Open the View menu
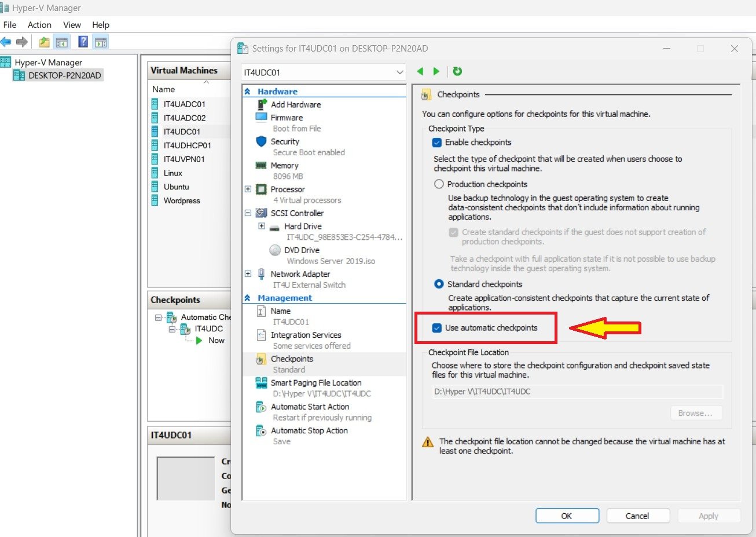 click(x=72, y=25)
